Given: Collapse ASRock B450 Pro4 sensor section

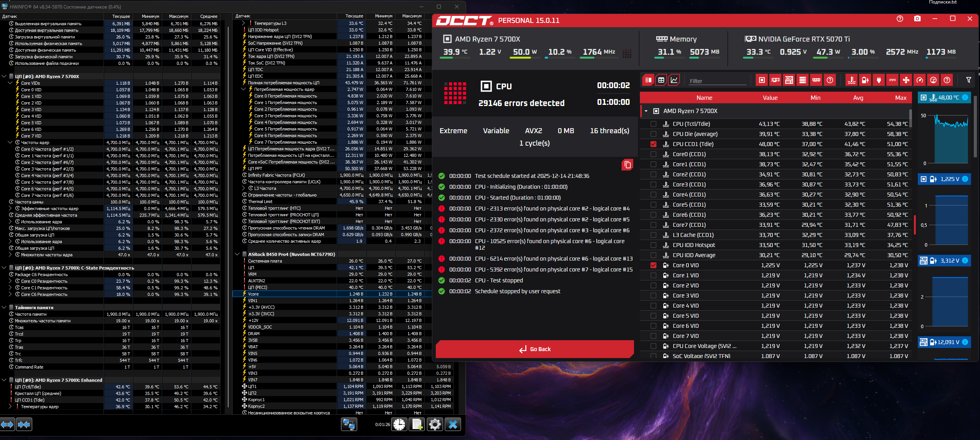Looking at the screenshot, I should 237,254.
